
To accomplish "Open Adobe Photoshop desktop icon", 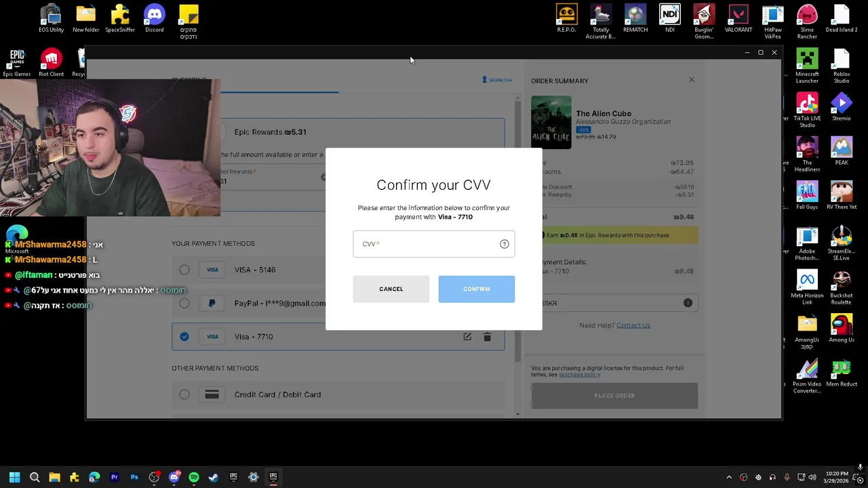I will click(x=807, y=243).
